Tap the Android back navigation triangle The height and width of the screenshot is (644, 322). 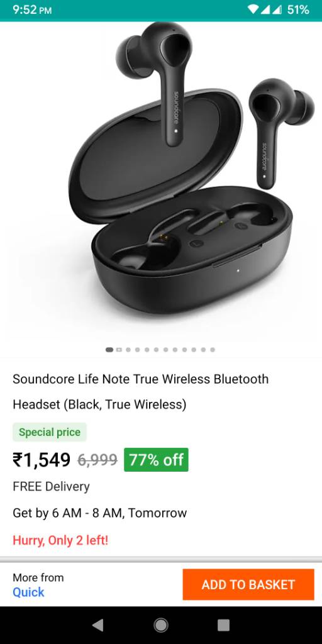coord(97,625)
